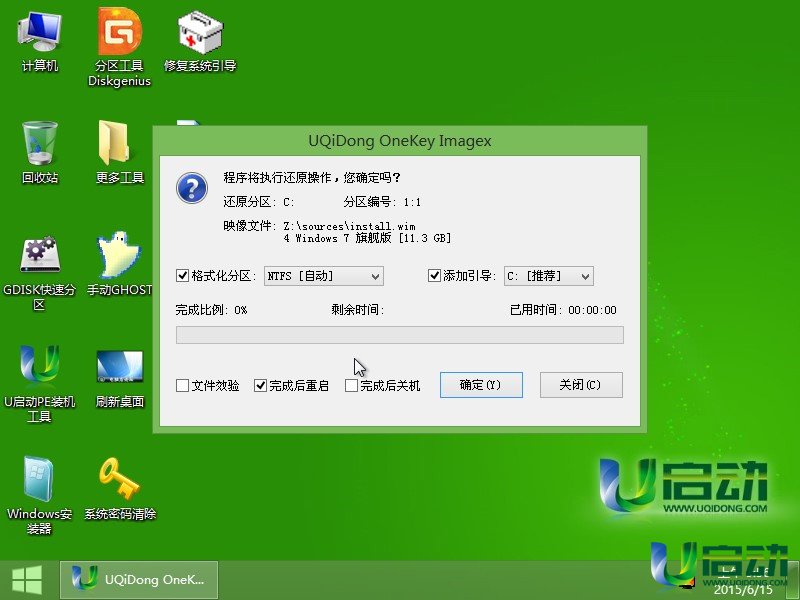Toggle the 格式化分区 checkbox
Screen dimensions: 800x600
(x=182, y=276)
